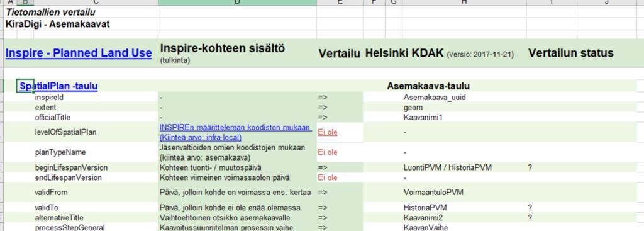Image resolution: width=644 pixels, height=231 pixels.
Task: Select the 'officialTitle' cell
Action: [53, 117]
